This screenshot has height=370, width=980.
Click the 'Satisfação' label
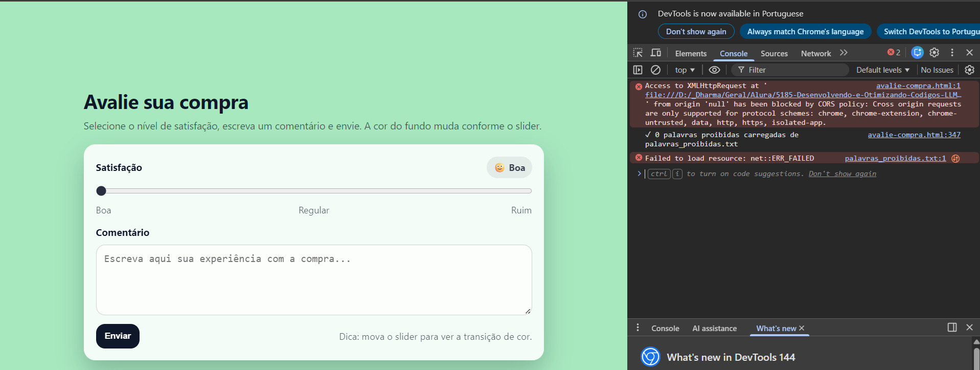[x=119, y=167]
